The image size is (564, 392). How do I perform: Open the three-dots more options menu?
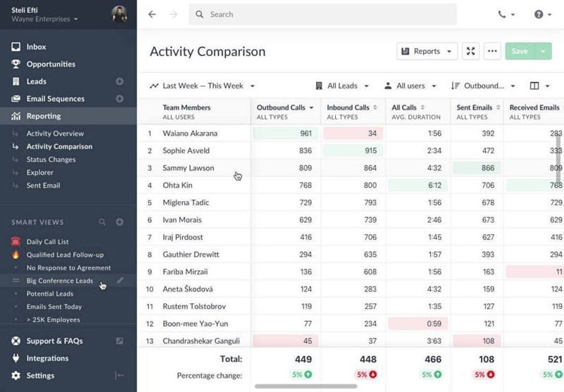point(492,51)
